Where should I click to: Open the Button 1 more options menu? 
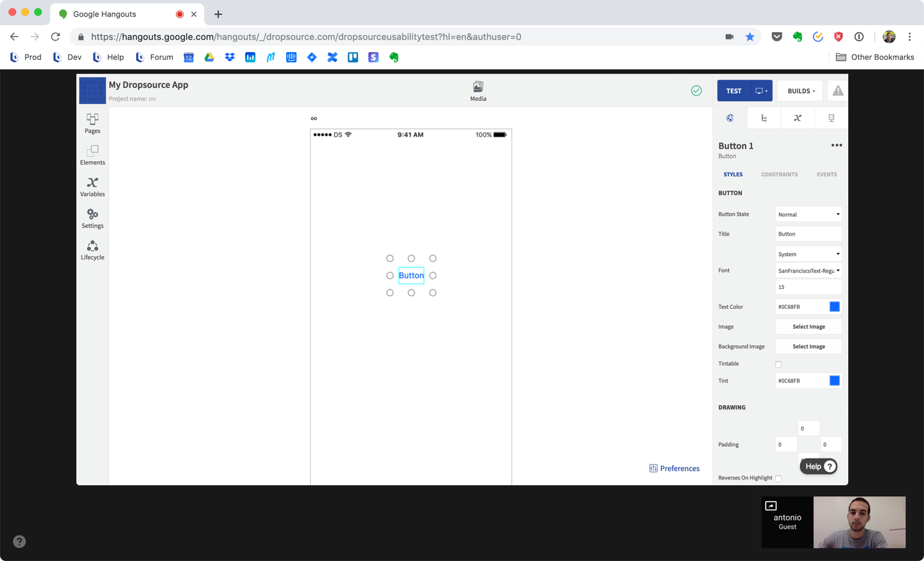(837, 145)
